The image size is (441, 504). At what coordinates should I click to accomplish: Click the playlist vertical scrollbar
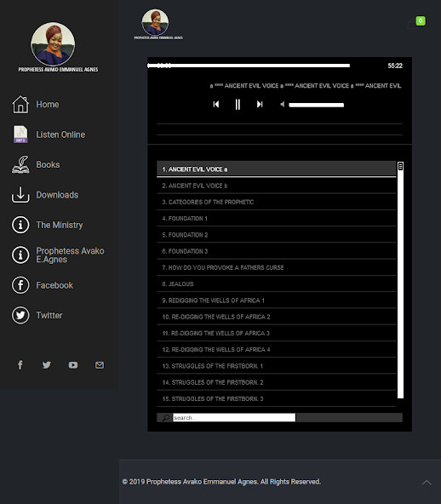[x=400, y=280]
